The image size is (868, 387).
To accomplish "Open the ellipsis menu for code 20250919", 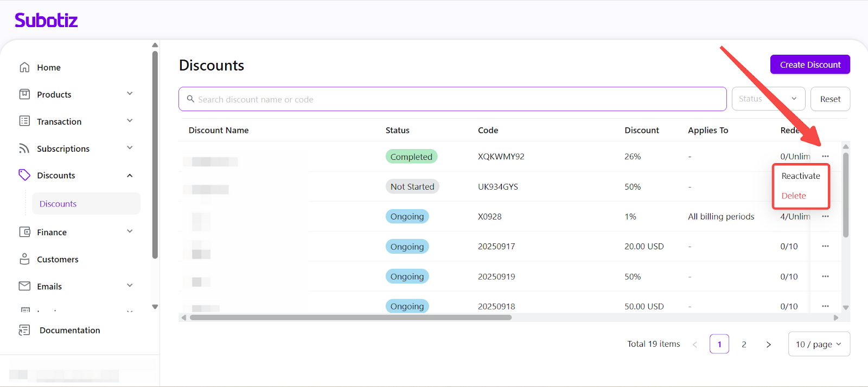I will click(825, 276).
